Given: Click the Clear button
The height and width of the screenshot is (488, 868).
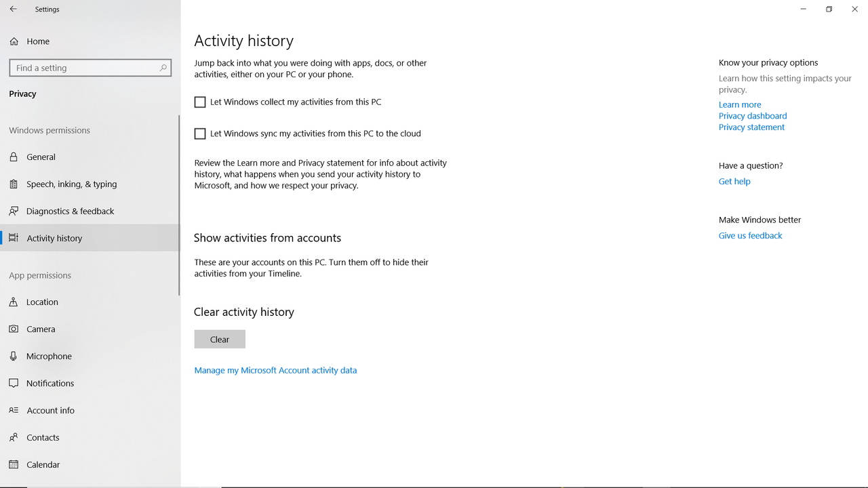Looking at the screenshot, I should point(220,339).
